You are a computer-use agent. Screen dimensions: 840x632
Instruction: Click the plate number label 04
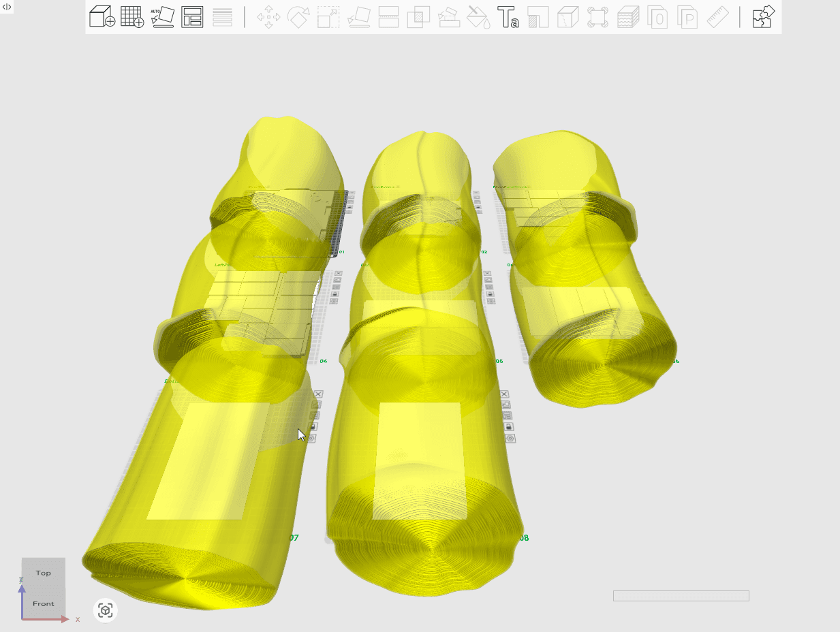tap(324, 361)
